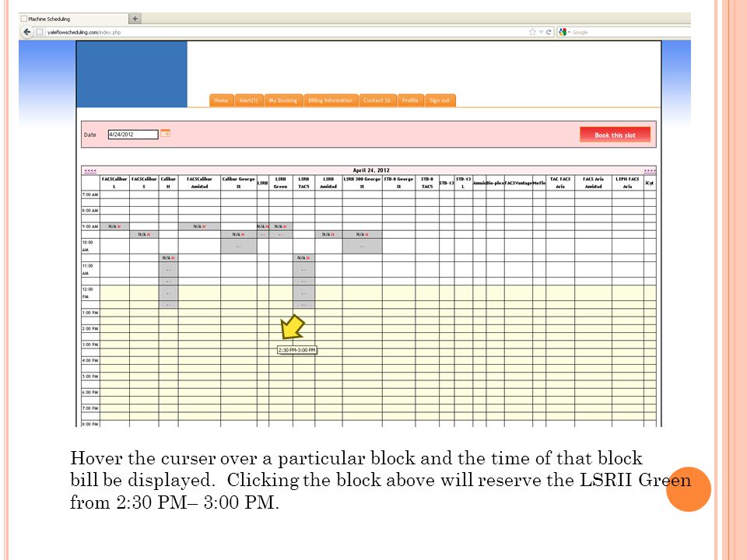The image size is (747, 560).
Task: Click the FACSCalibur S column header
Action: [x=144, y=183]
